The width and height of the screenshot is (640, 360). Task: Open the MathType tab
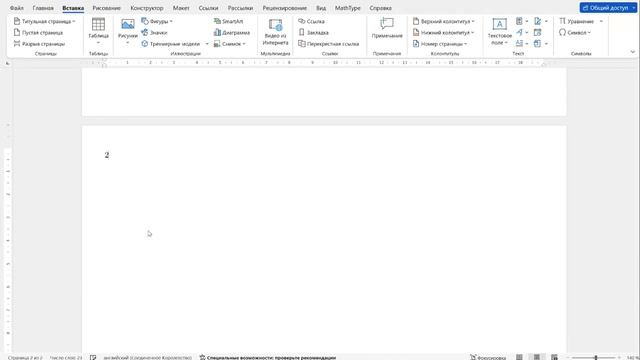tap(347, 8)
